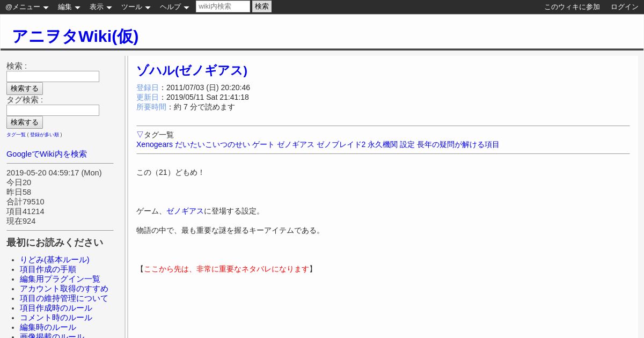This screenshot has width=644, height=338.
Task: Open りどみ(基本ルール) link
Action: tap(55, 260)
